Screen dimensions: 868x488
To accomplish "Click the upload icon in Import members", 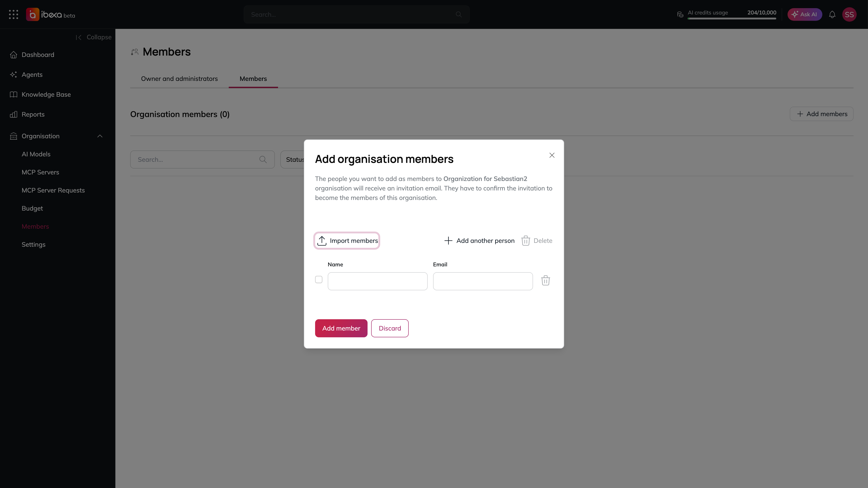I will pyautogui.click(x=322, y=241).
